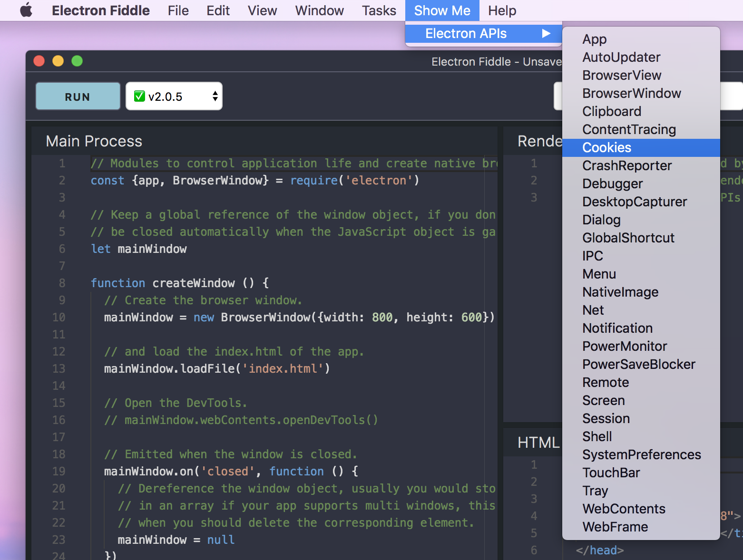Image resolution: width=743 pixels, height=560 pixels.
Task: Select the BrowserWindow API example
Action: [x=632, y=93]
